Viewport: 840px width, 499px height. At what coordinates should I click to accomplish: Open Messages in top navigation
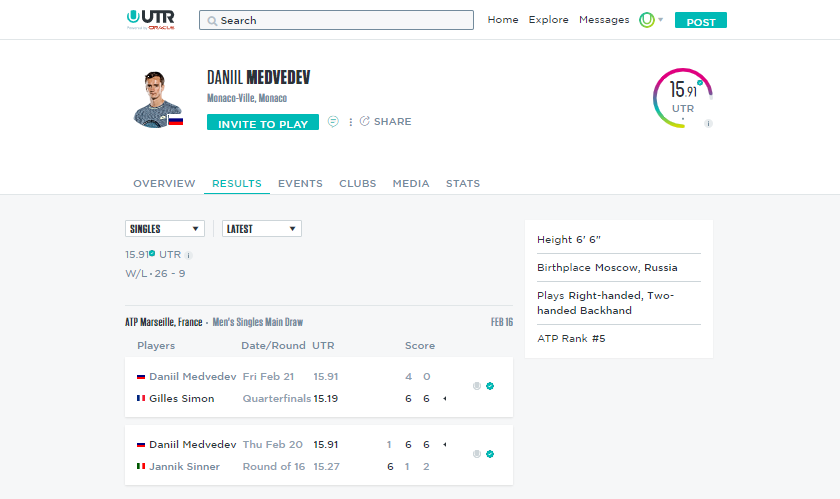tap(604, 20)
